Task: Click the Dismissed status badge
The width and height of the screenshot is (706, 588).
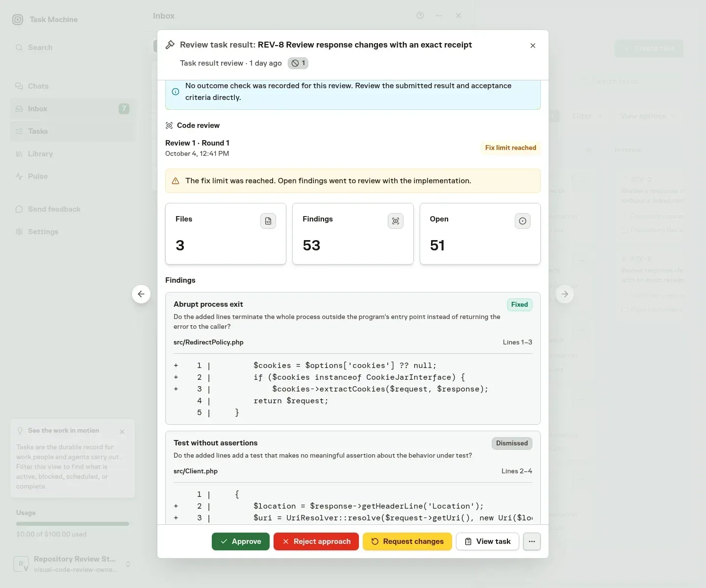Action: [x=512, y=443]
